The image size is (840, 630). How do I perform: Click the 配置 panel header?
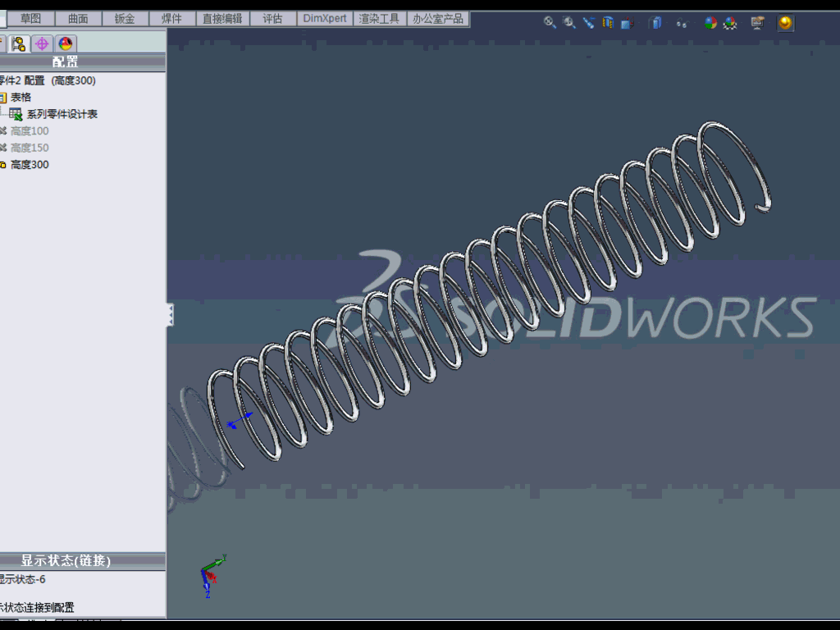click(83, 62)
